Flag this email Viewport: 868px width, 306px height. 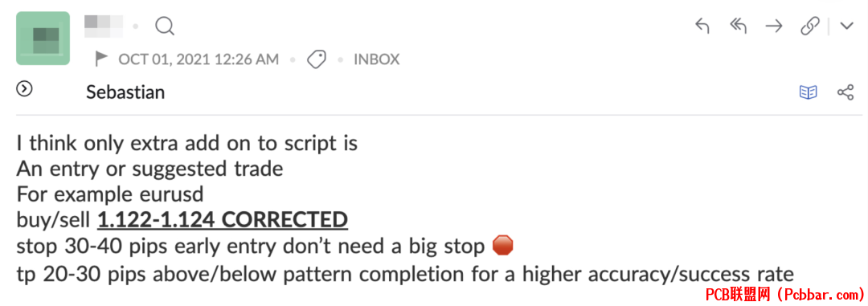[x=101, y=59]
